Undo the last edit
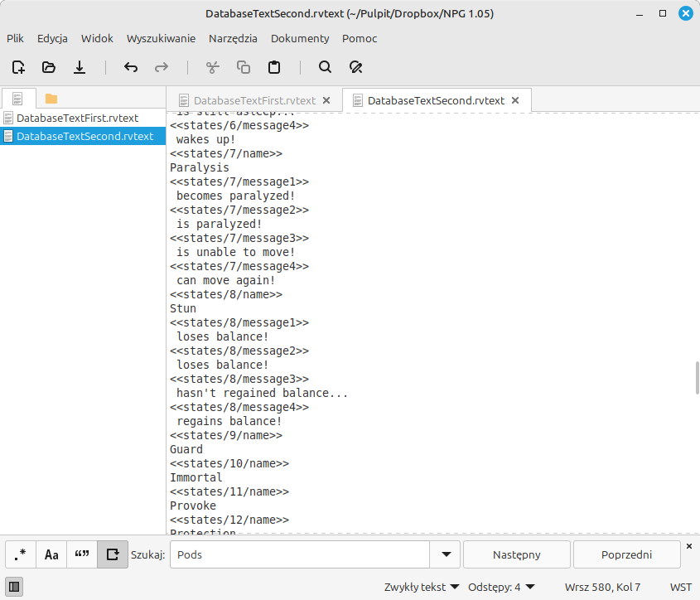This screenshot has width=700, height=600. pyautogui.click(x=131, y=67)
